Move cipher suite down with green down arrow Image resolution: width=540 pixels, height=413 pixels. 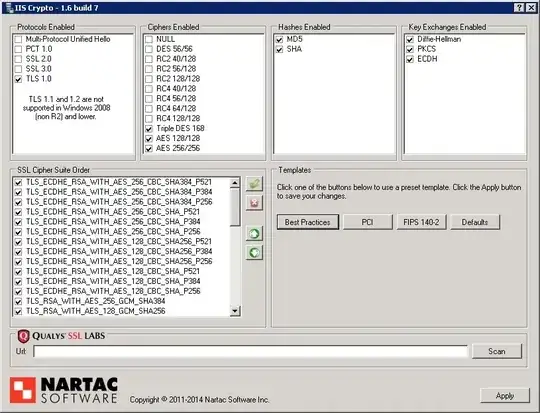(254, 252)
